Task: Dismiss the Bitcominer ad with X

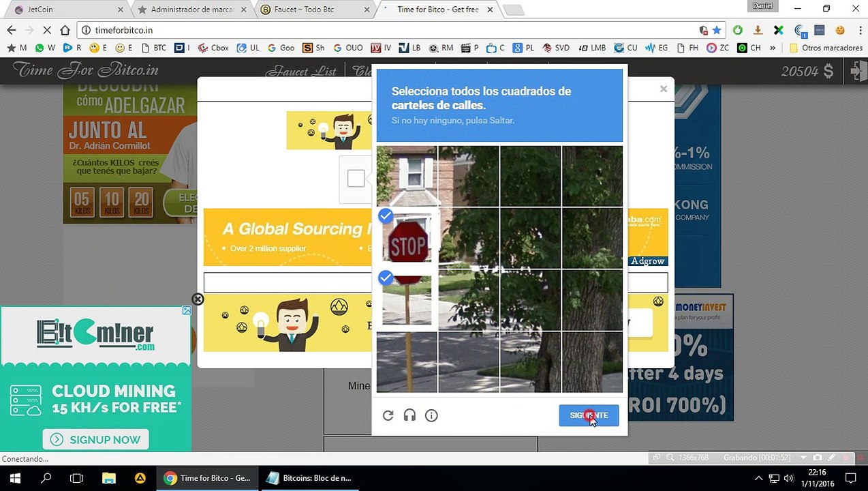Action: click(x=198, y=299)
